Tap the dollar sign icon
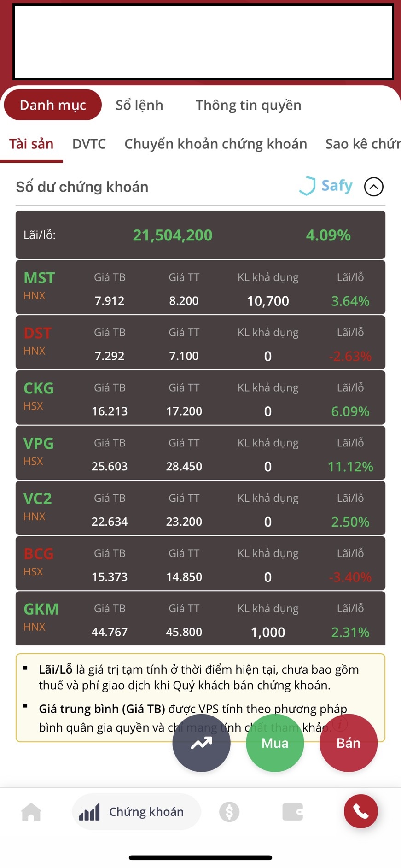This screenshot has height=868, width=401. click(x=229, y=812)
